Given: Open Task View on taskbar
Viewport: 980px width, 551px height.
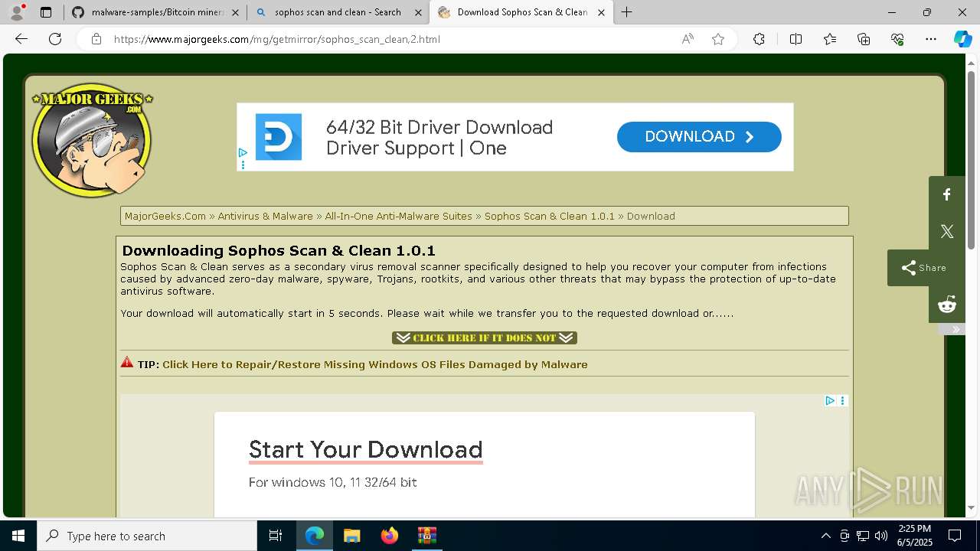Looking at the screenshot, I should point(276,536).
